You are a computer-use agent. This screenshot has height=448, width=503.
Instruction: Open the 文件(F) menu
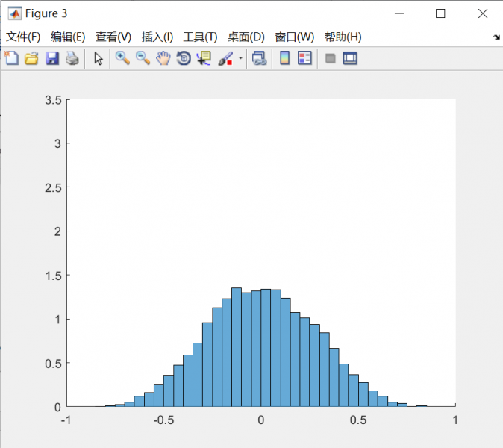[x=23, y=37]
